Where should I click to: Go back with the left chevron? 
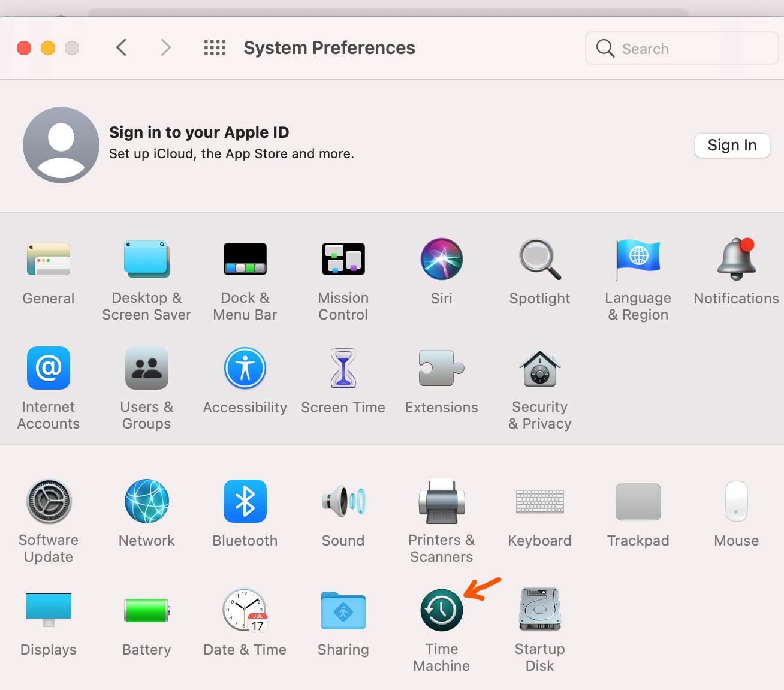tap(122, 47)
